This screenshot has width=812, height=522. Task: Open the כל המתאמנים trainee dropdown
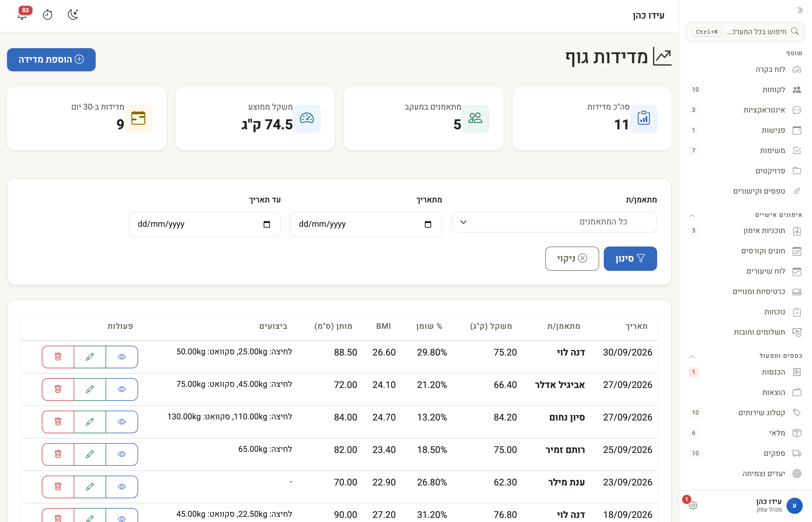click(554, 222)
